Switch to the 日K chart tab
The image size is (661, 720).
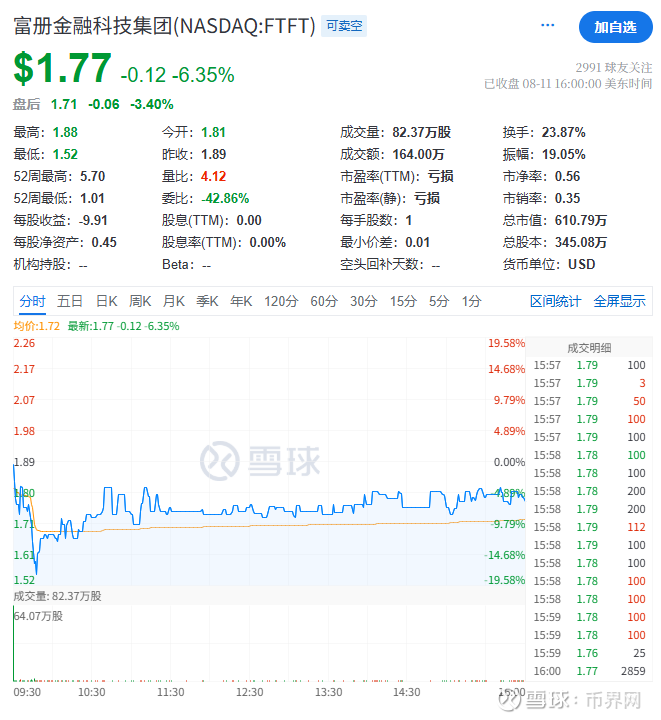pos(106,301)
